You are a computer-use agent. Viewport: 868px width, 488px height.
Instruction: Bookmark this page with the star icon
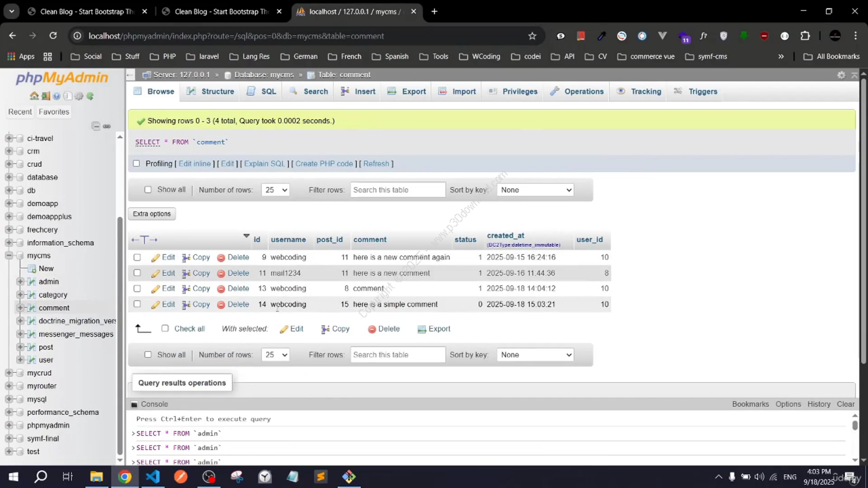point(532,36)
